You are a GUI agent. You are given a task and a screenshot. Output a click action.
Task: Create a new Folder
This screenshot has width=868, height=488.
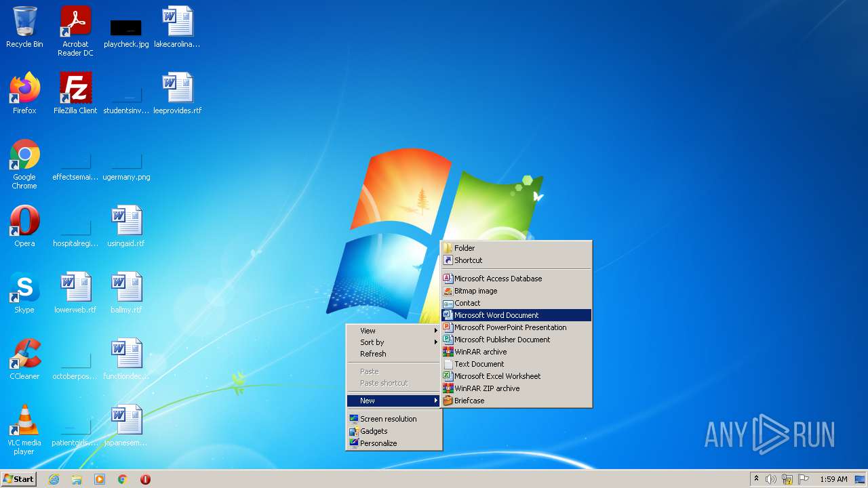pos(517,248)
